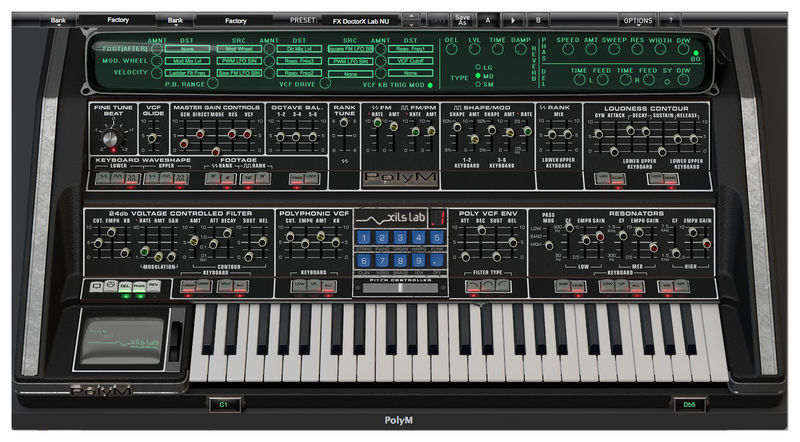This screenshot has width=800, height=442.
Task: Click Save As in top bar
Action: pos(462,20)
